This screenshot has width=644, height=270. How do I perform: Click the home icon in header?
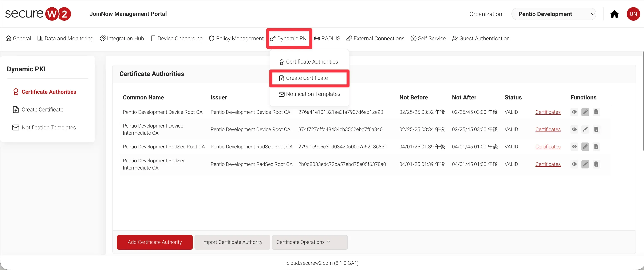[614, 14]
